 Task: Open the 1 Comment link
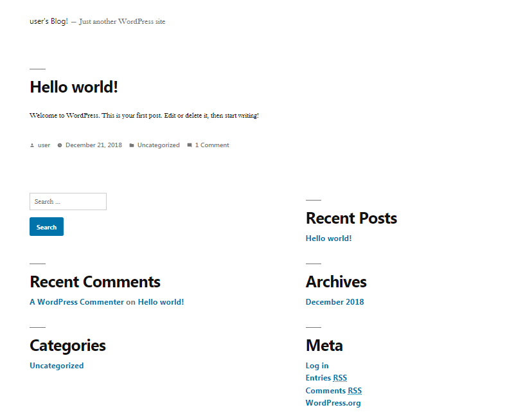tap(212, 145)
